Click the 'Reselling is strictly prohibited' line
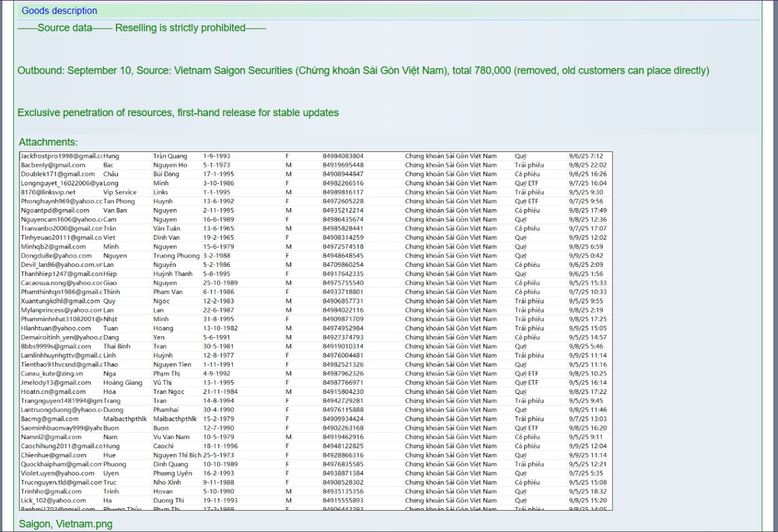The width and height of the screenshot is (778, 532). pos(142,27)
